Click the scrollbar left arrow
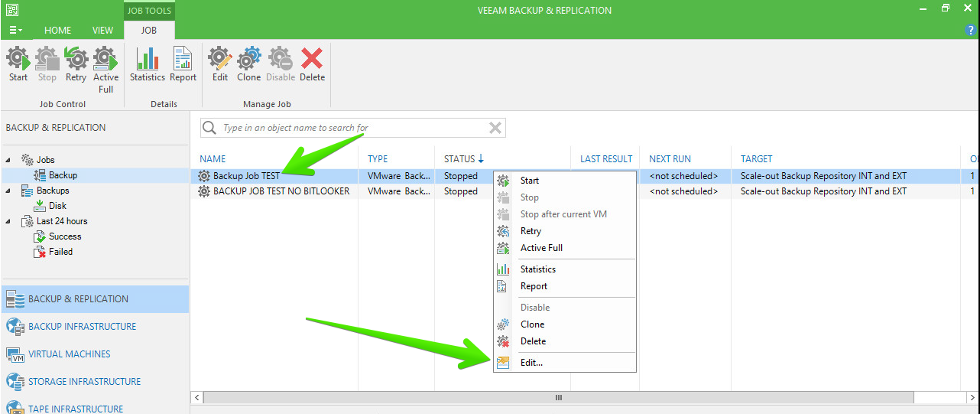The image size is (980, 414). [196, 398]
